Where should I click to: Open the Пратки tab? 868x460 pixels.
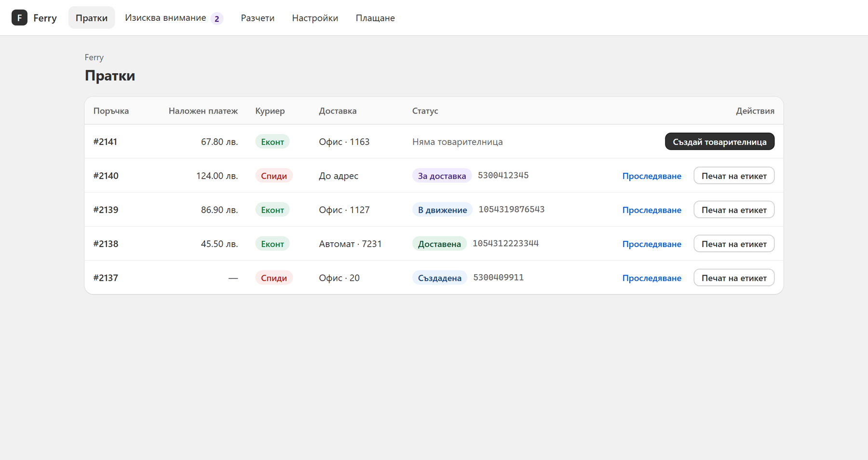click(x=92, y=18)
